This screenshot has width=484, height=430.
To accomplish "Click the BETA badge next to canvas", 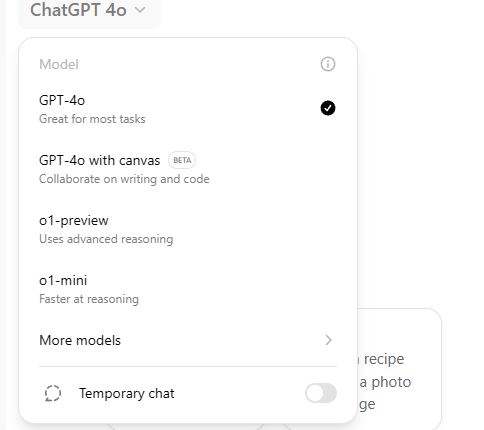I will (x=182, y=160).
